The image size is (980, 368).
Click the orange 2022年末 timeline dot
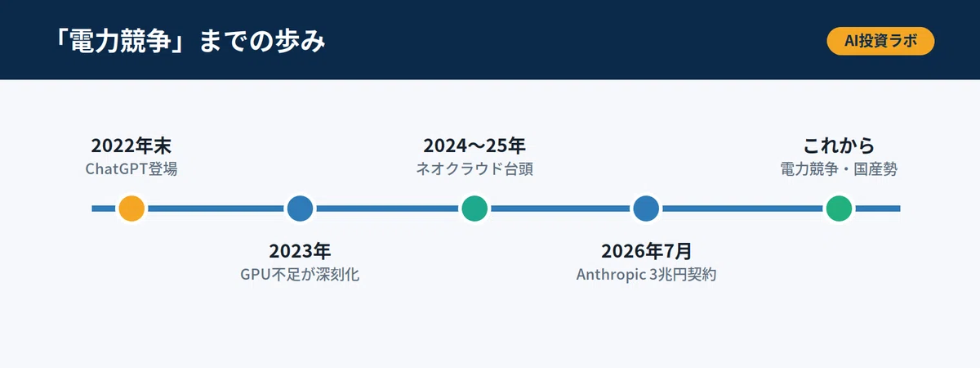pos(131,209)
